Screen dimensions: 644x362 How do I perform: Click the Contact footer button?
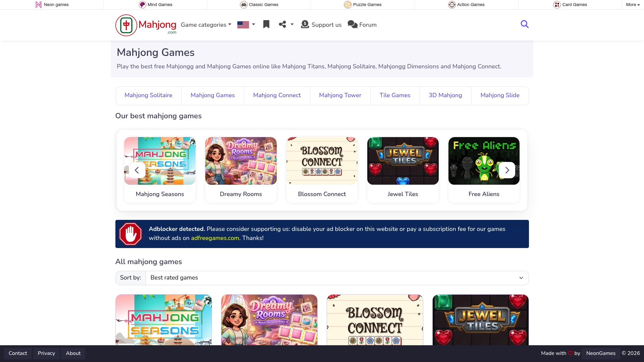[x=18, y=353]
